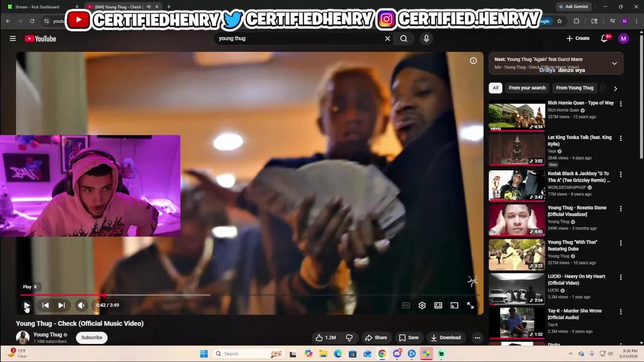
Task: Open Young Thug Rosetta Stone video title
Action: pos(577,211)
